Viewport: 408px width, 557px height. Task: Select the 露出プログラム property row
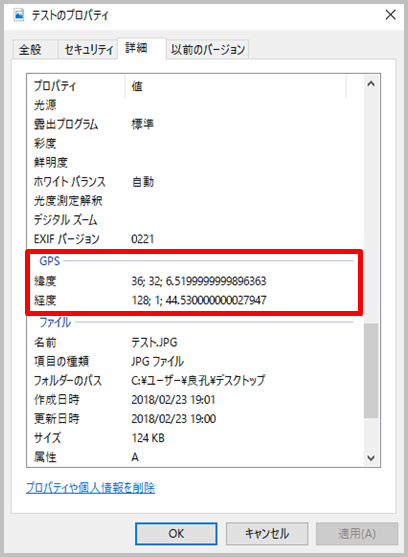click(195, 124)
